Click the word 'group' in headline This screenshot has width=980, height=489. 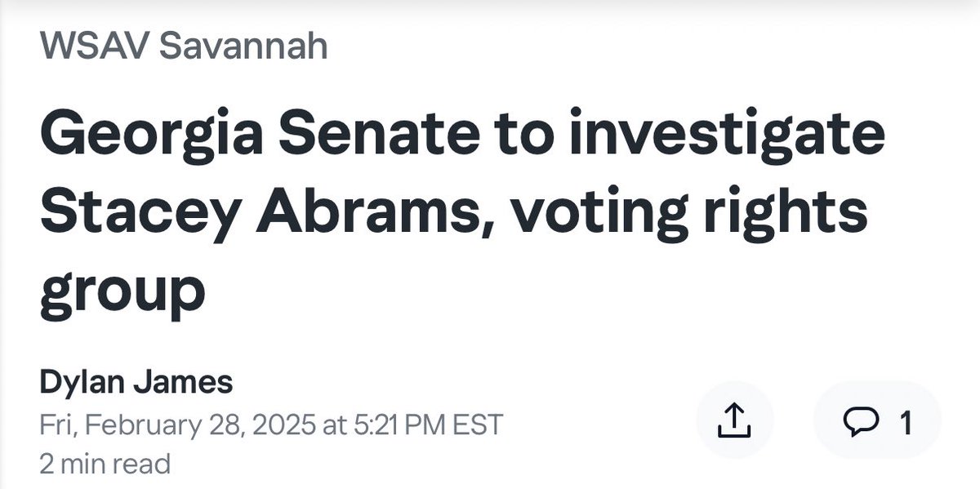click(x=122, y=291)
